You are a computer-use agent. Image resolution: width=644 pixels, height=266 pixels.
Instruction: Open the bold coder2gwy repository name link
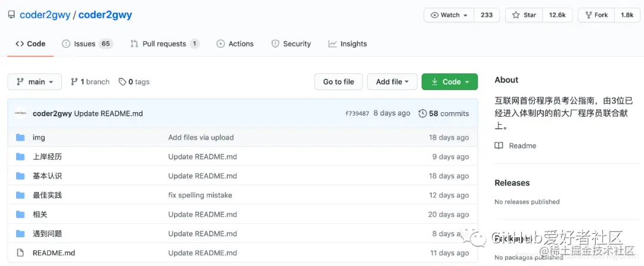(105, 15)
